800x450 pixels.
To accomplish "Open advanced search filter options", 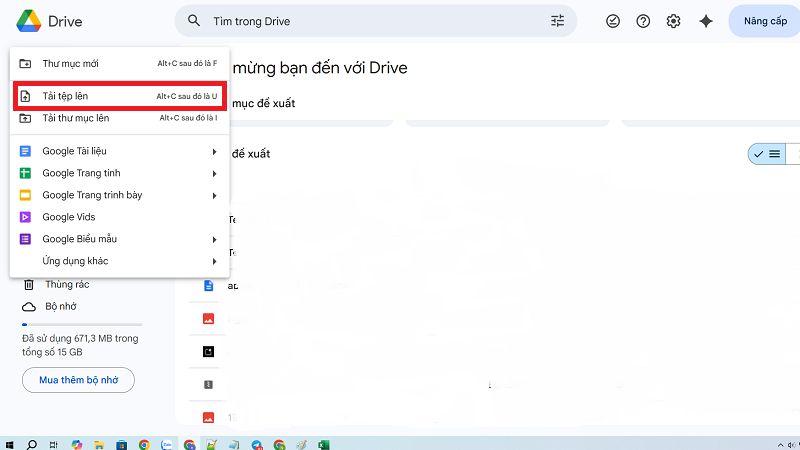I will tap(557, 21).
